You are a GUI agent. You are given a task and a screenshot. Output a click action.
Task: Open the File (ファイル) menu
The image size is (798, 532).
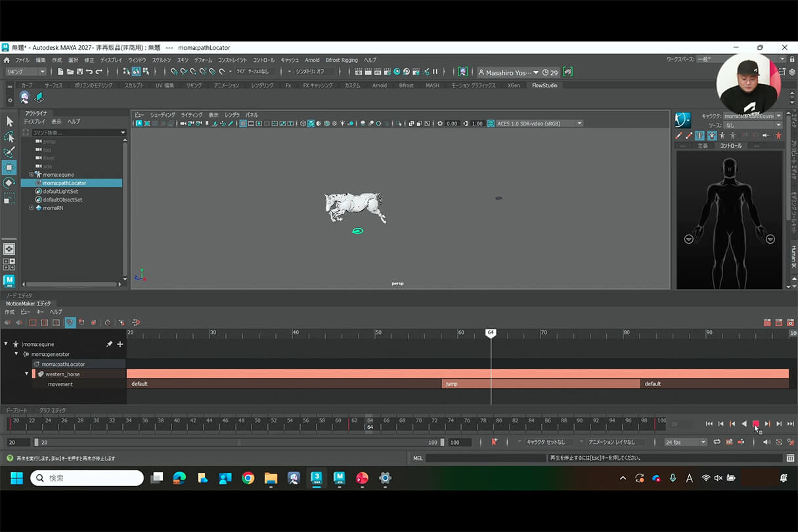tap(22, 60)
